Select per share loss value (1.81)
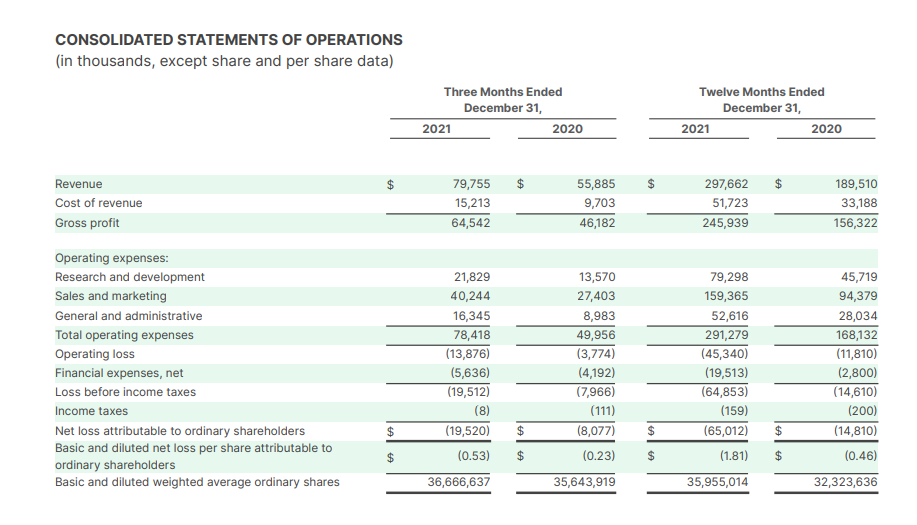The height and width of the screenshot is (525, 917). [x=734, y=456]
